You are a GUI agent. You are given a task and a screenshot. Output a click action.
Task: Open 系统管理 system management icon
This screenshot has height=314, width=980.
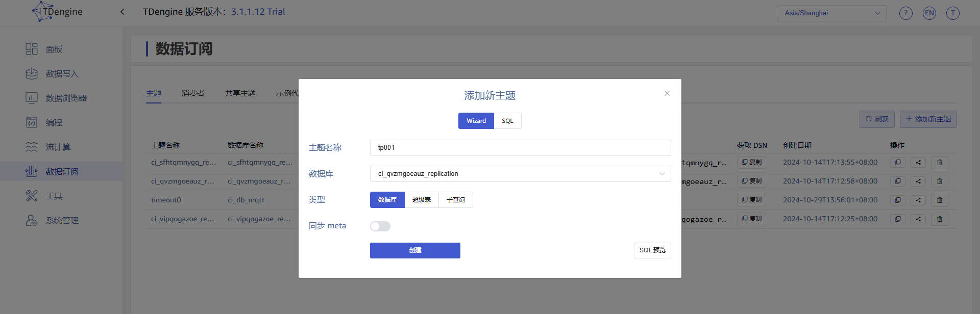pyautogui.click(x=32, y=220)
